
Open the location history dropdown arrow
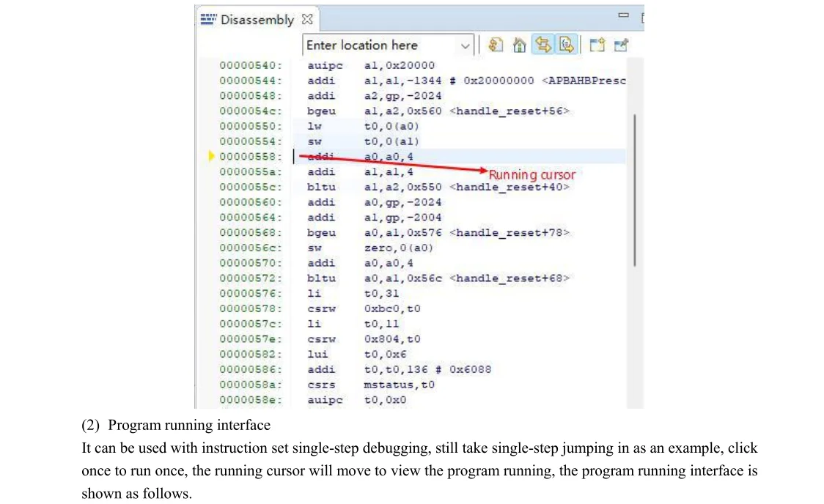[465, 45]
